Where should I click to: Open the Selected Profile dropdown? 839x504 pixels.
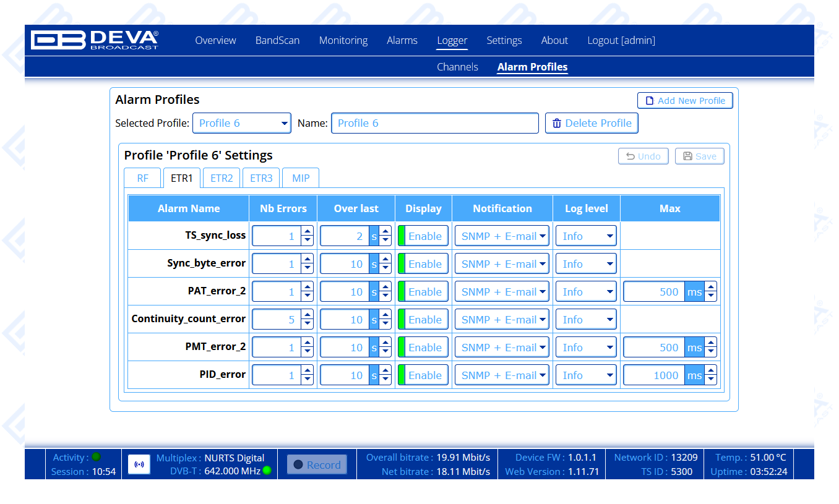(241, 123)
